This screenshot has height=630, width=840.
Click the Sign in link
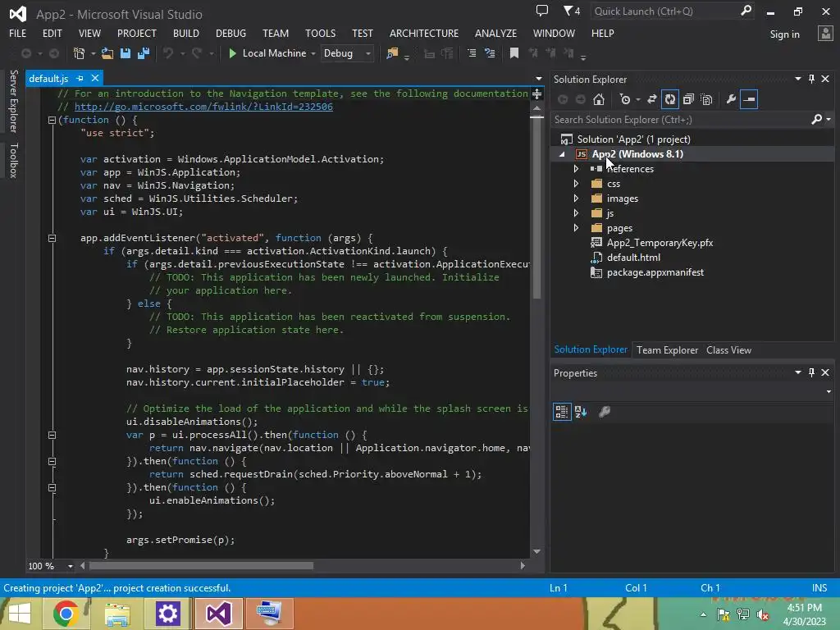(x=784, y=34)
